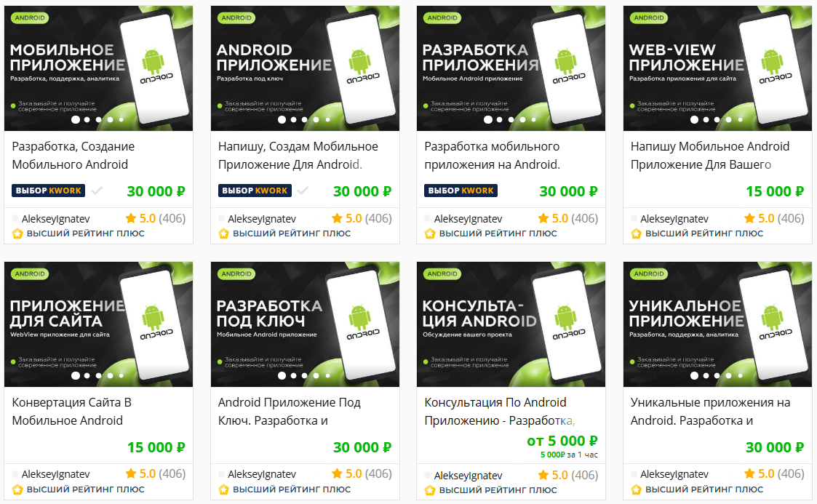Click the gold star icon on the Уникальные приложения card
Screen dimensions: 817x504
(750, 473)
